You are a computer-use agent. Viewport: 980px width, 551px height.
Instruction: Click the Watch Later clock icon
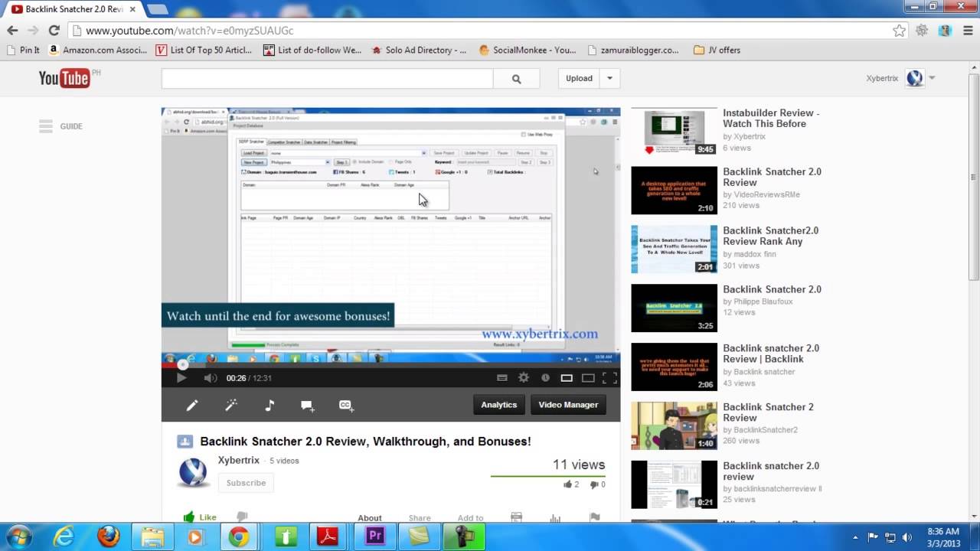pos(545,377)
